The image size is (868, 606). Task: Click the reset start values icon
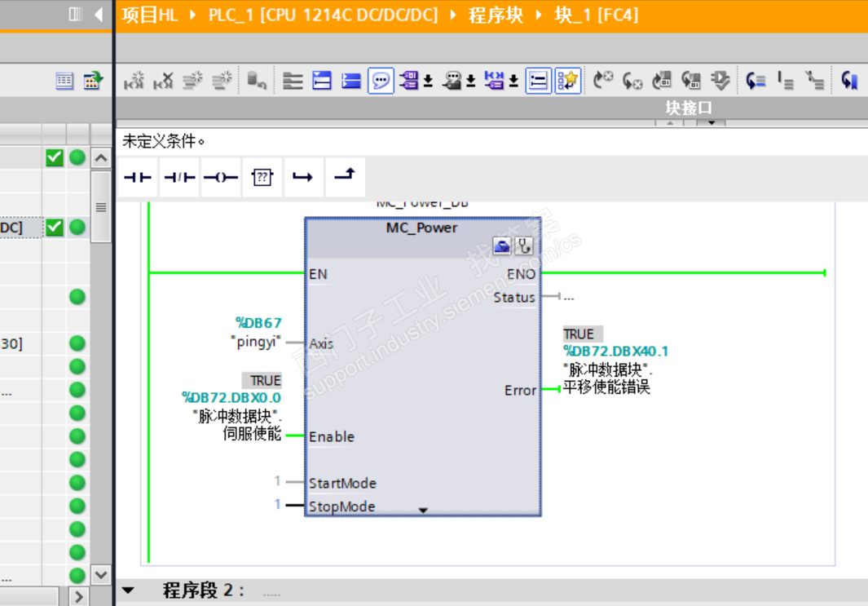pyautogui.click(x=256, y=81)
